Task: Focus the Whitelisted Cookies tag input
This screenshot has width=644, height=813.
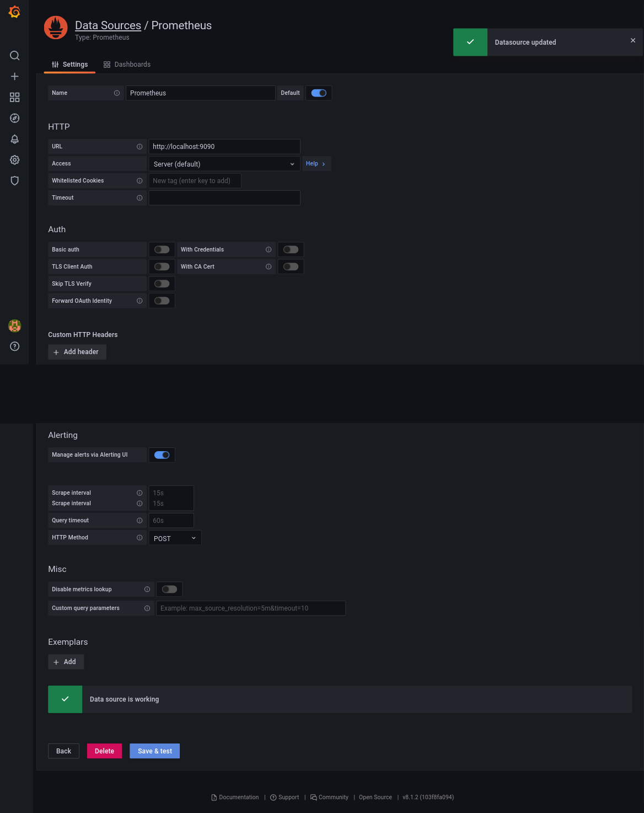Action: (195, 181)
